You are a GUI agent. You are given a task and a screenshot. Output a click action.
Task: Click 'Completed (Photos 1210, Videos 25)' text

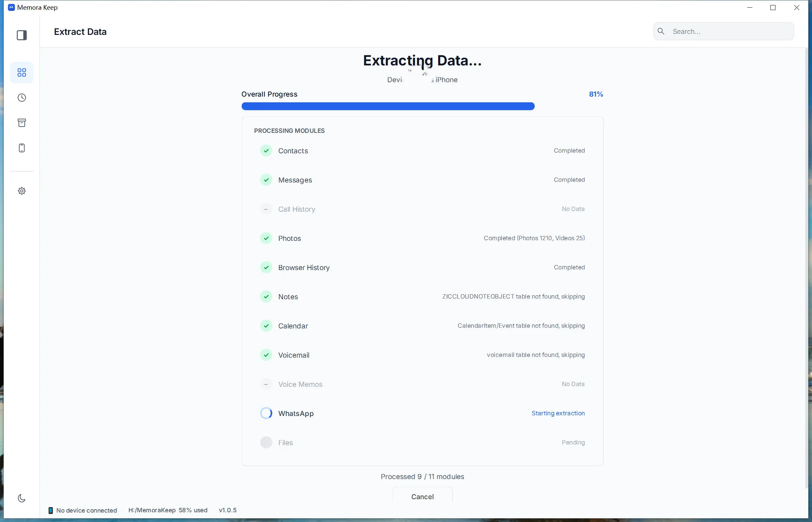(x=534, y=238)
